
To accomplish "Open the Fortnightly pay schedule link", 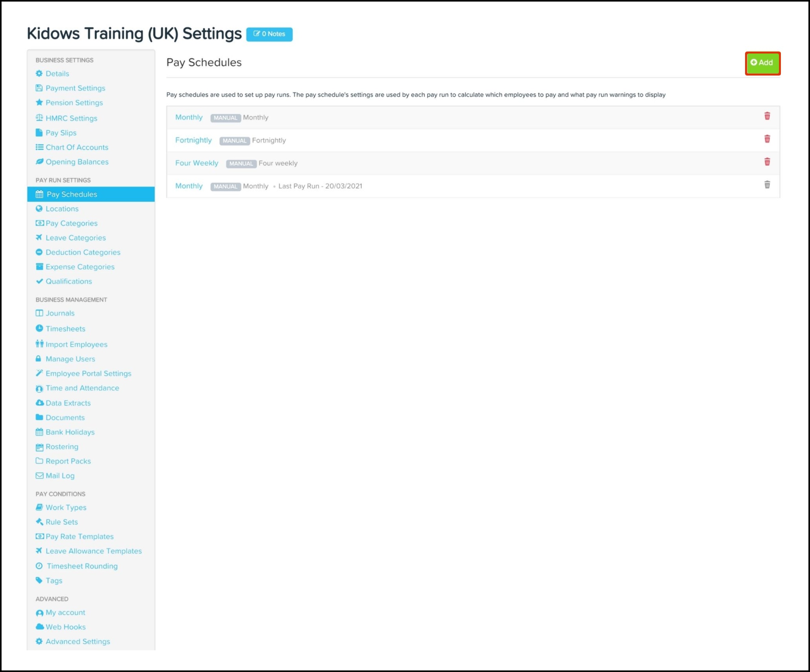I will click(193, 140).
